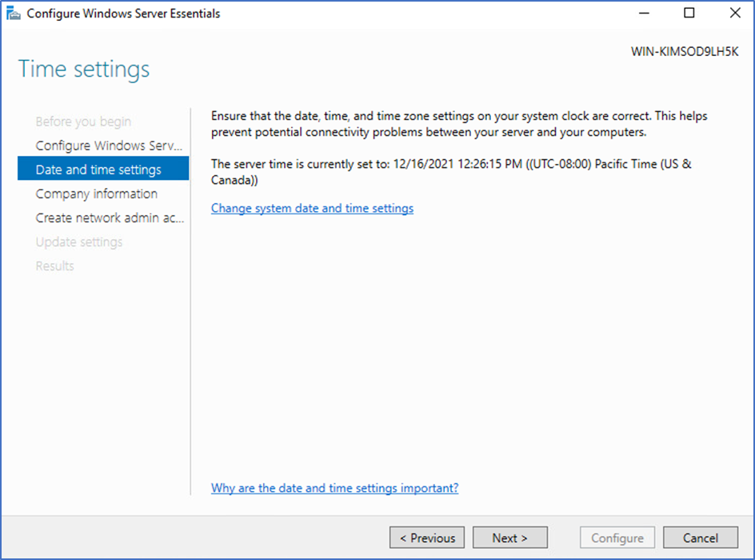Select 'Date and time settings' step
Image resolution: width=755 pixels, height=560 pixels.
tap(103, 169)
